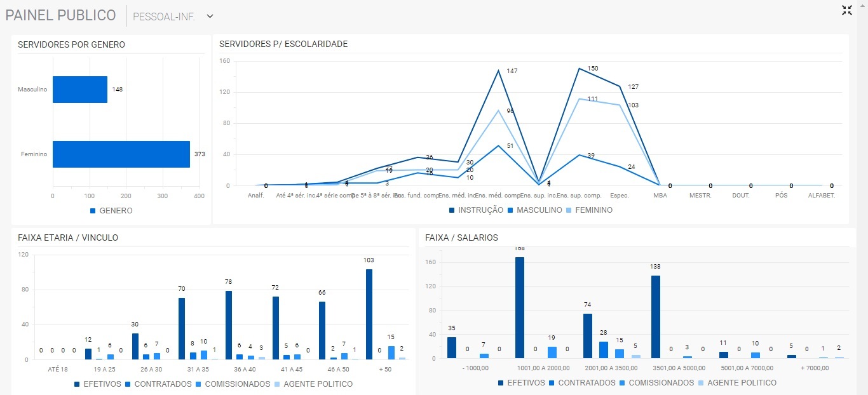
Task: Select the Masculino bar showing 148
Action: point(79,90)
